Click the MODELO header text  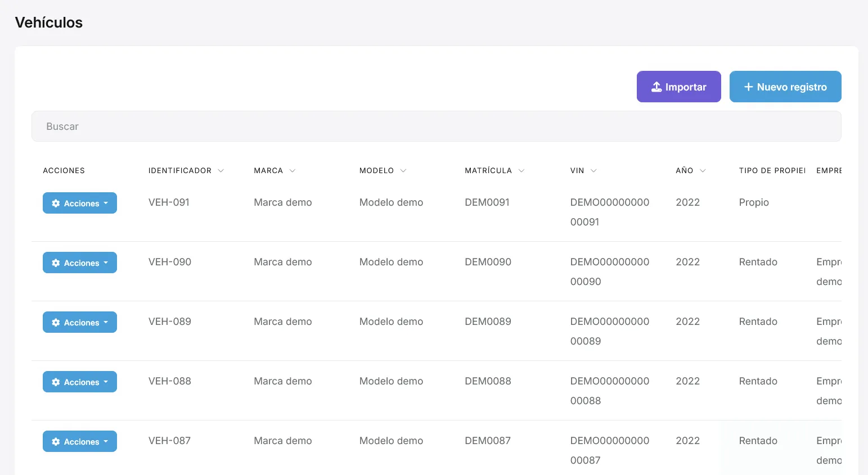[x=377, y=171]
